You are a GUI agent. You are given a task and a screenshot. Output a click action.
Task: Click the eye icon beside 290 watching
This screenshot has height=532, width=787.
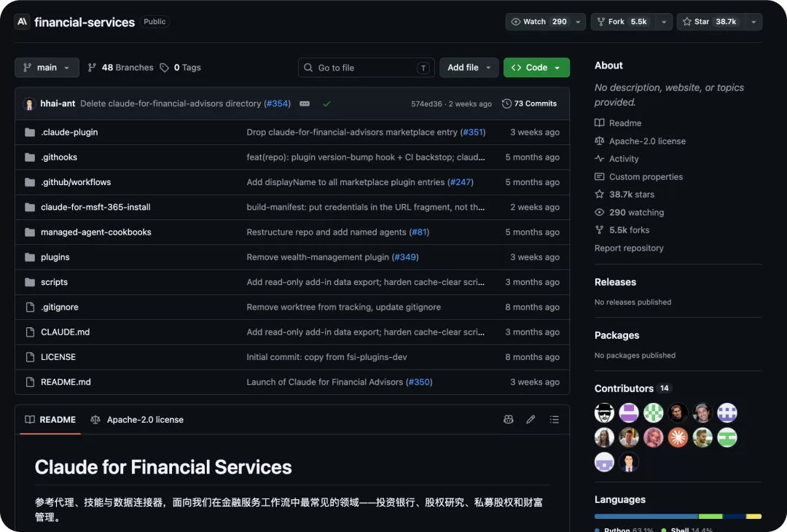[x=599, y=212]
